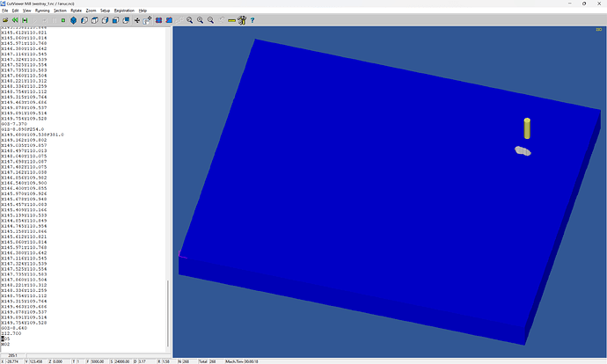Click the S spindle value 24000.00
The height and width of the screenshot is (364, 607).
click(122, 361)
